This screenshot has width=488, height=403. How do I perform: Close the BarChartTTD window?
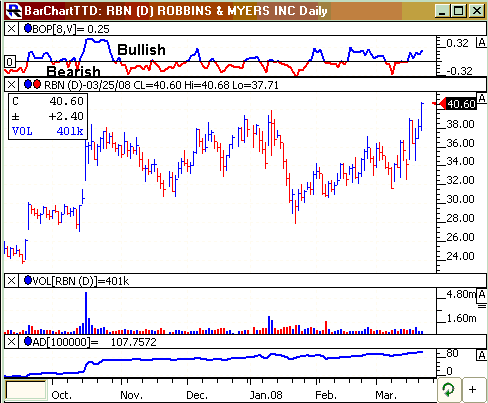tap(477, 11)
